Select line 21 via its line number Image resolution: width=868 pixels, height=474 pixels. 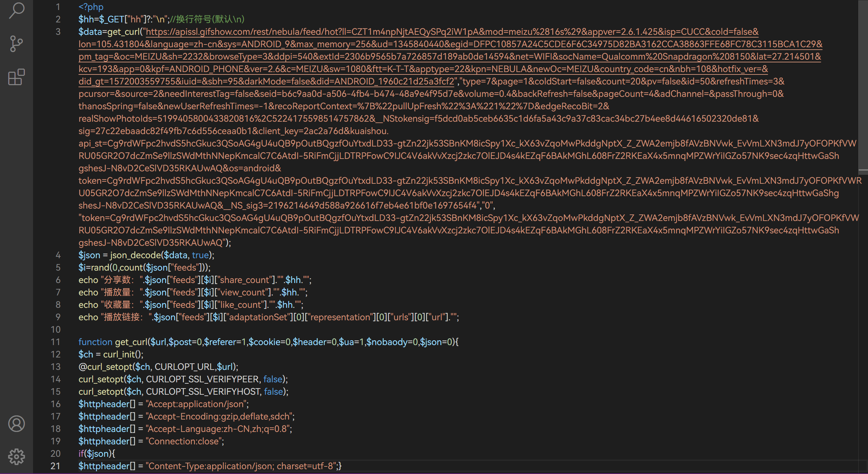[x=55, y=466]
